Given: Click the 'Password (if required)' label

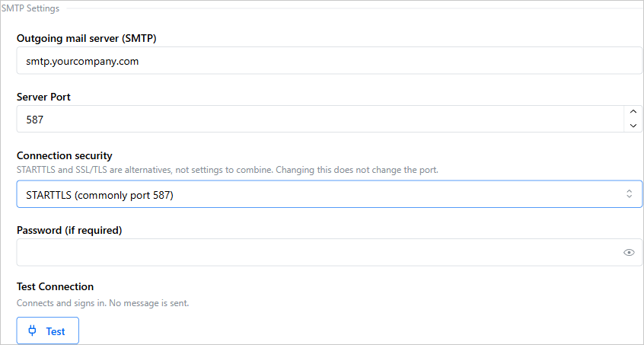Looking at the screenshot, I should click(x=69, y=231).
